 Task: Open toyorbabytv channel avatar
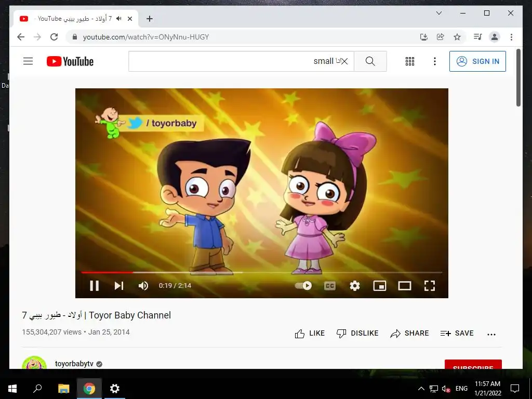[x=34, y=362]
